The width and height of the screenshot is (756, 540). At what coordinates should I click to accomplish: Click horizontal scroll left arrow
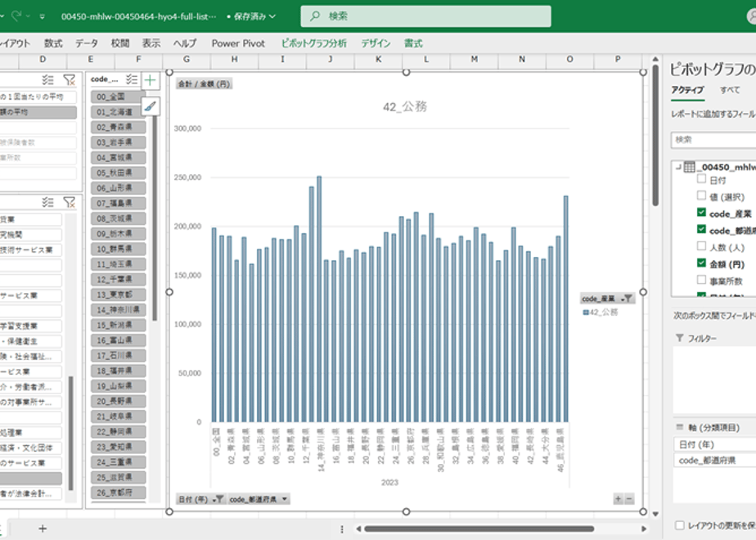click(x=358, y=529)
